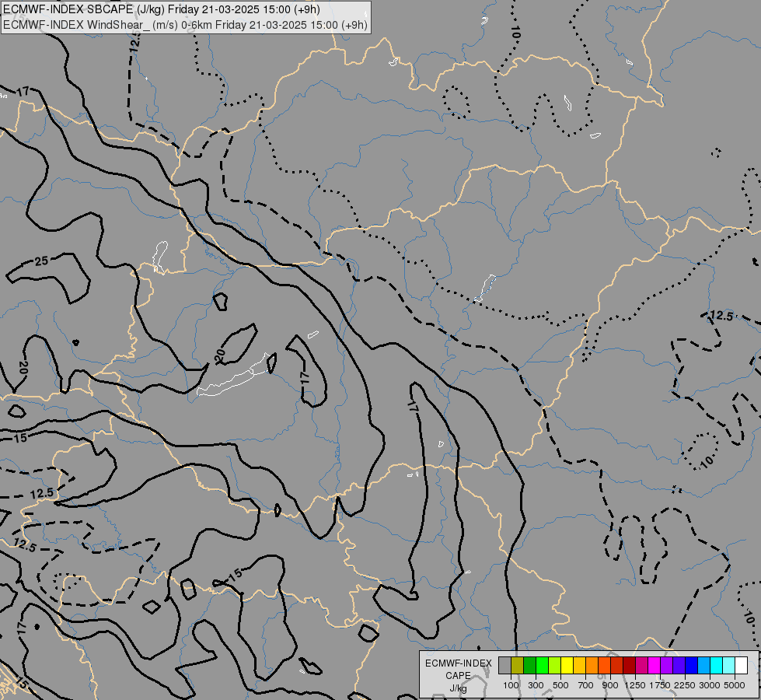Select the azure sky-blue legend swatch

703,665
